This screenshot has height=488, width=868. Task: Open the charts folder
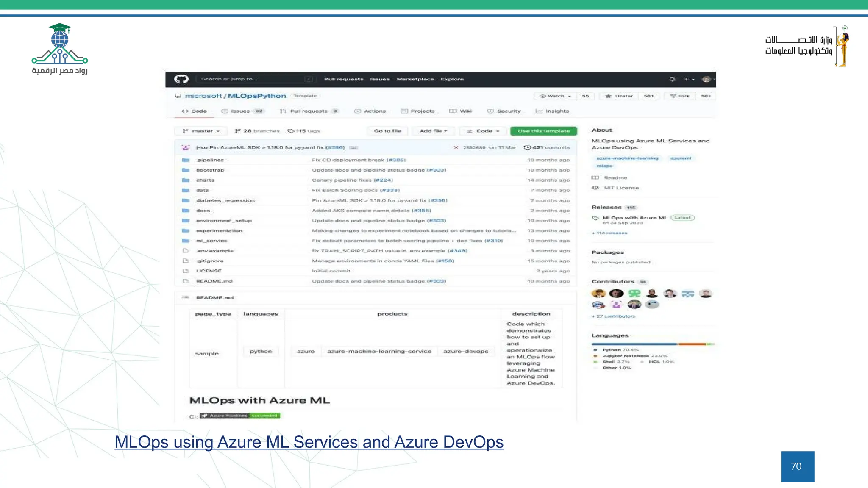tap(205, 180)
